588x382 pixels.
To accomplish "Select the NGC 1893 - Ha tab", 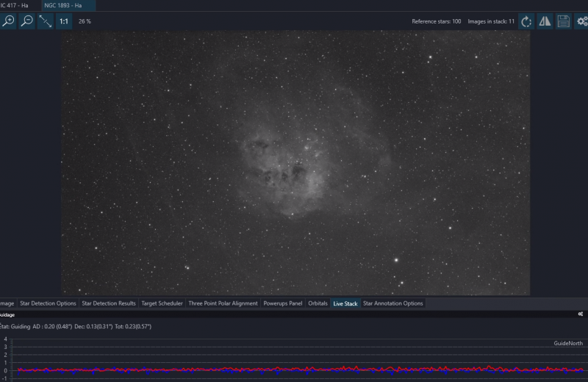I will coord(68,6).
